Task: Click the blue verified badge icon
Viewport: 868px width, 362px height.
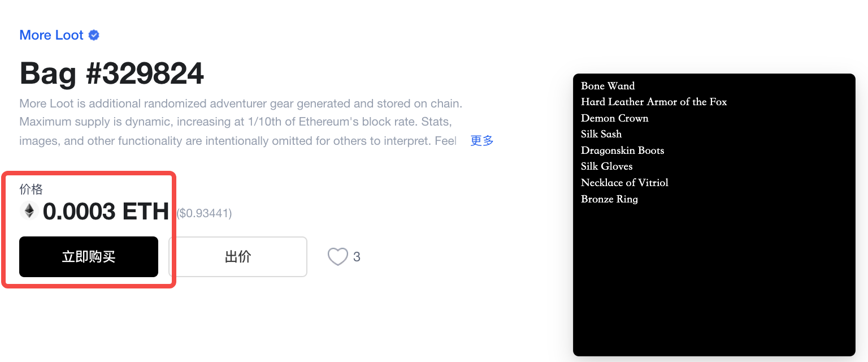Action: pyautogui.click(x=94, y=35)
